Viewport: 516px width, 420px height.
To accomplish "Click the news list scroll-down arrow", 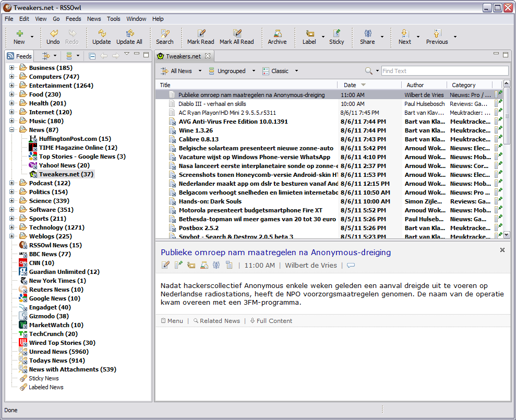I will [507, 235].
